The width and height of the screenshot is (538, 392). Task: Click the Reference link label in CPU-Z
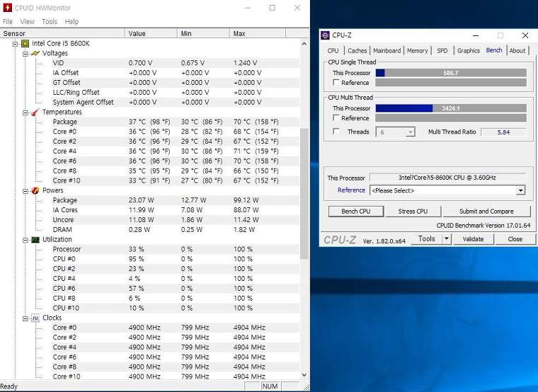pos(351,190)
